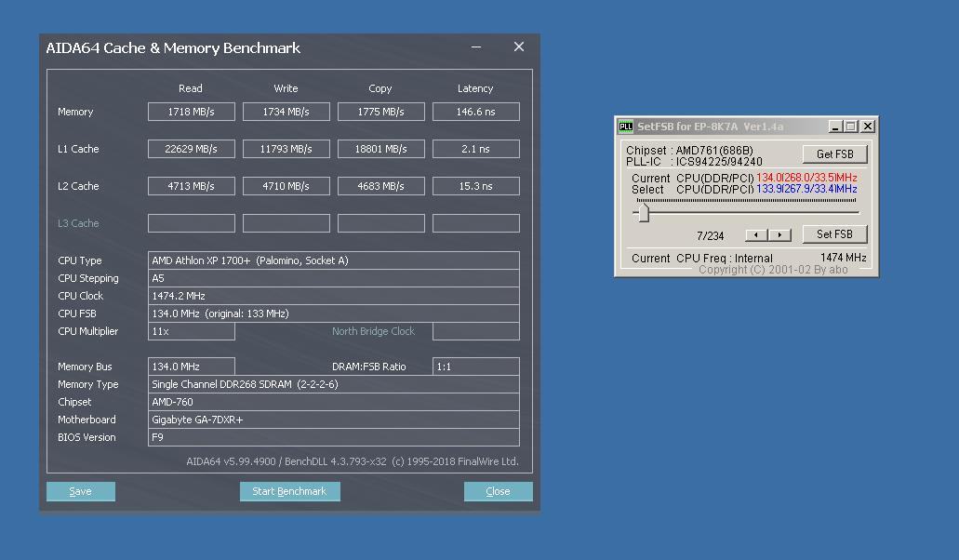This screenshot has width=959, height=560.
Task: Click Motherboard value Gigabyte GA-7DXR+
Action: [334, 420]
